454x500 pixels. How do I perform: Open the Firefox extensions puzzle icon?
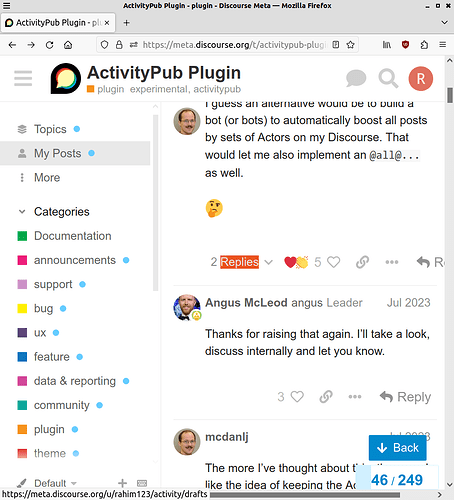point(424,45)
